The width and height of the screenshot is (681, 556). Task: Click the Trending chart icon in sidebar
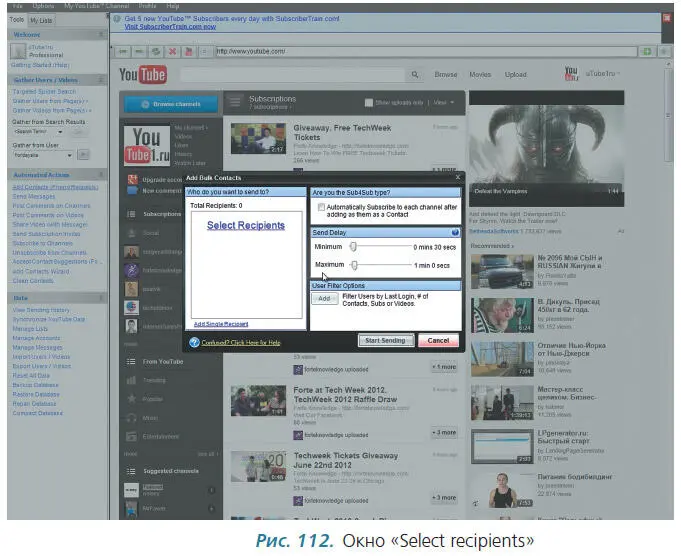[131, 380]
